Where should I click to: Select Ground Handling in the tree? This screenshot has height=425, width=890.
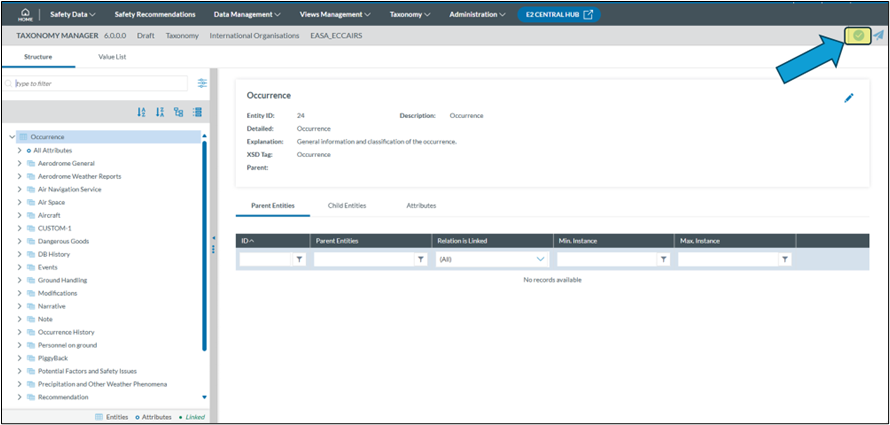tap(62, 280)
